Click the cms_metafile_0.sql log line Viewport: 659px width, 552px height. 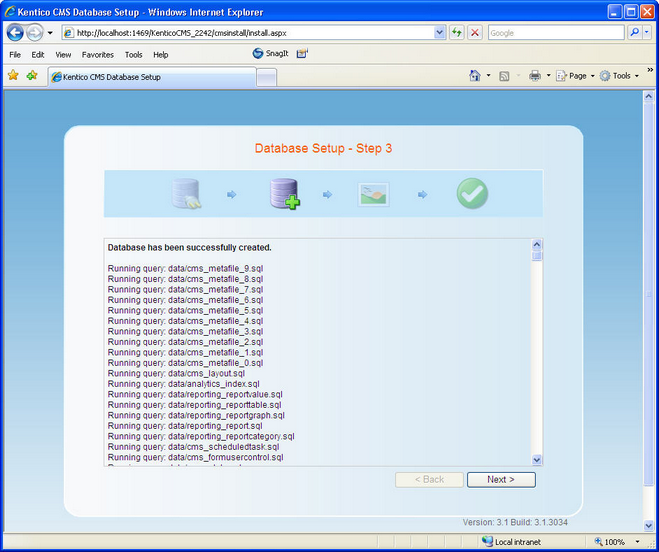(185, 363)
